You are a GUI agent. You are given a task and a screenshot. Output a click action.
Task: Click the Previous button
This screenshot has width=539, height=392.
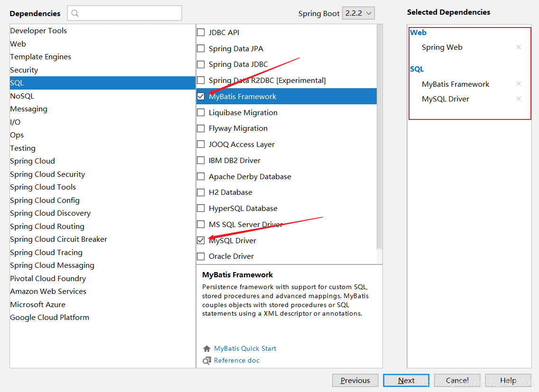pos(355,380)
